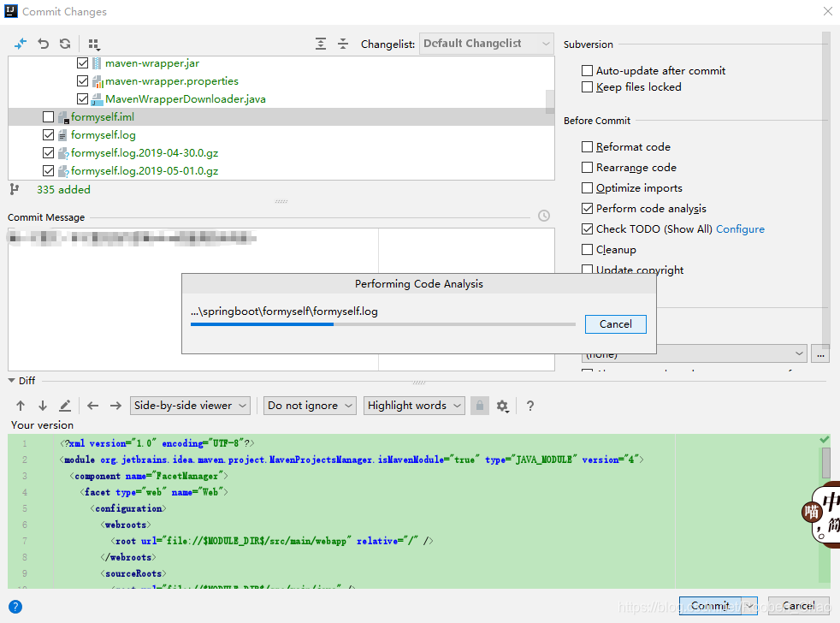Click the file list vertical scrollbar
Image resolution: width=840 pixels, height=623 pixels.
tap(550, 102)
